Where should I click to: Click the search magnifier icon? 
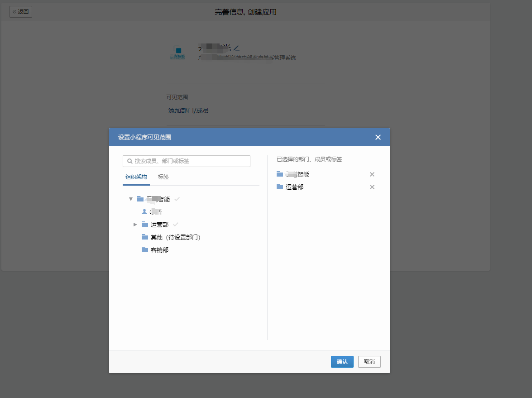tap(129, 161)
